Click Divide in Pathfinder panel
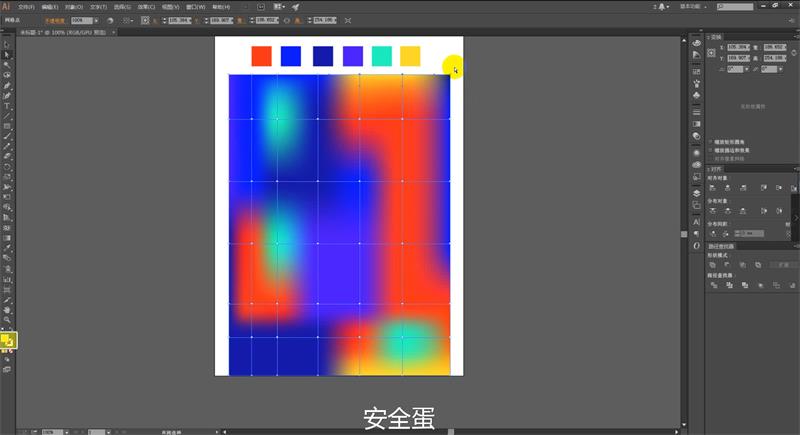The width and height of the screenshot is (800, 435). pos(714,286)
